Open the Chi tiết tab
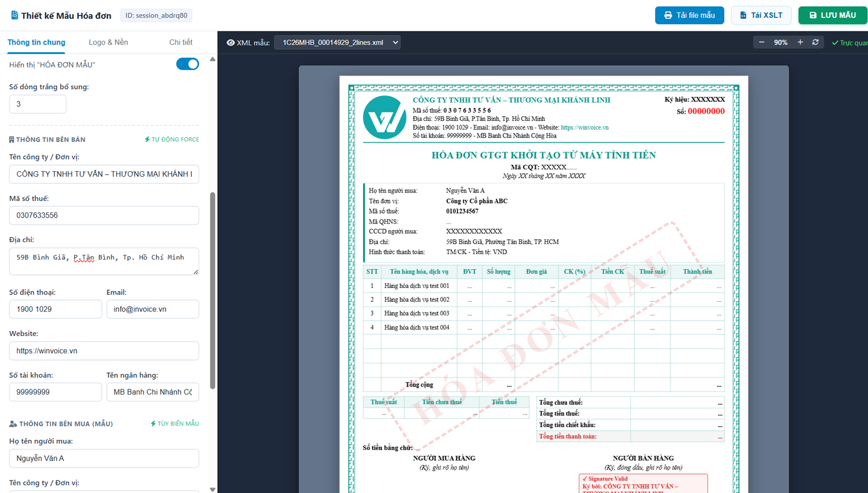The width and height of the screenshot is (868, 493). [181, 42]
